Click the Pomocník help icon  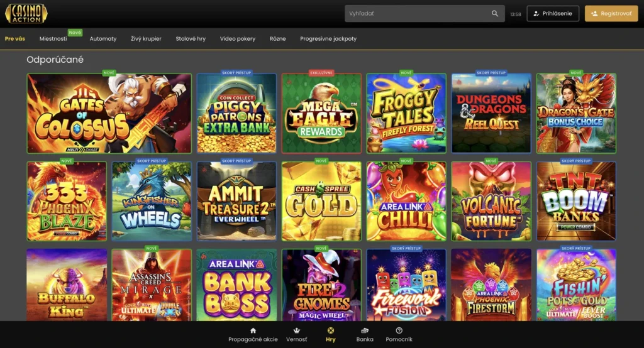(399, 330)
